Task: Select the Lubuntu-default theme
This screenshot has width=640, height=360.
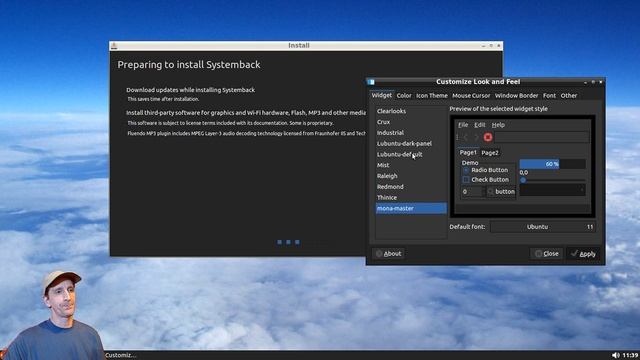Action: coord(411,154)
